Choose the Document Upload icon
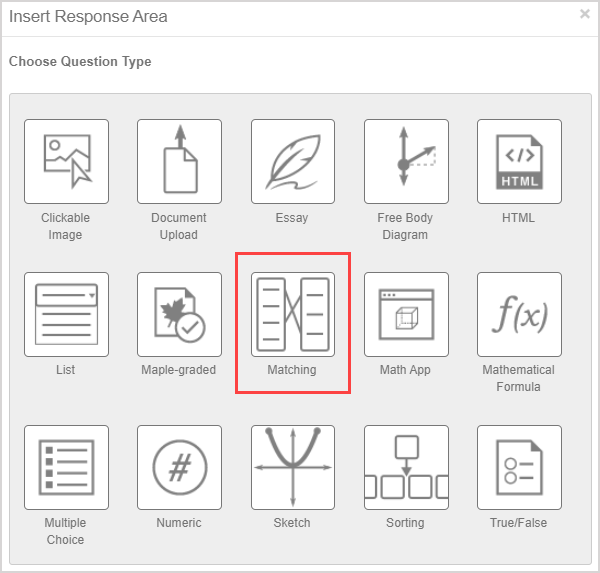 click(179, 162)
